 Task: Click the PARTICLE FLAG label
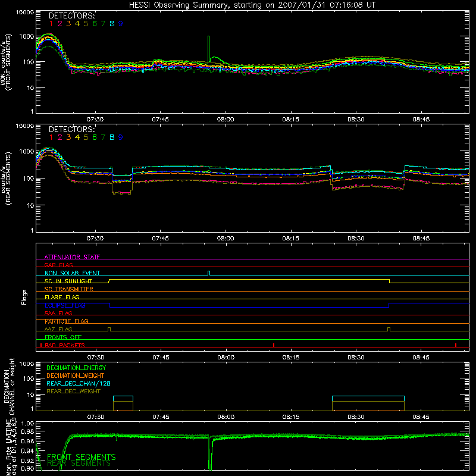[67, 321]
